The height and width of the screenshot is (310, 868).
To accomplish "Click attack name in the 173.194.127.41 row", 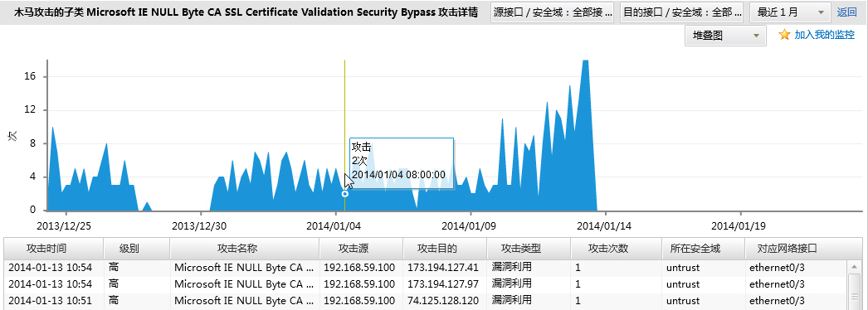I will coord(244,268).
